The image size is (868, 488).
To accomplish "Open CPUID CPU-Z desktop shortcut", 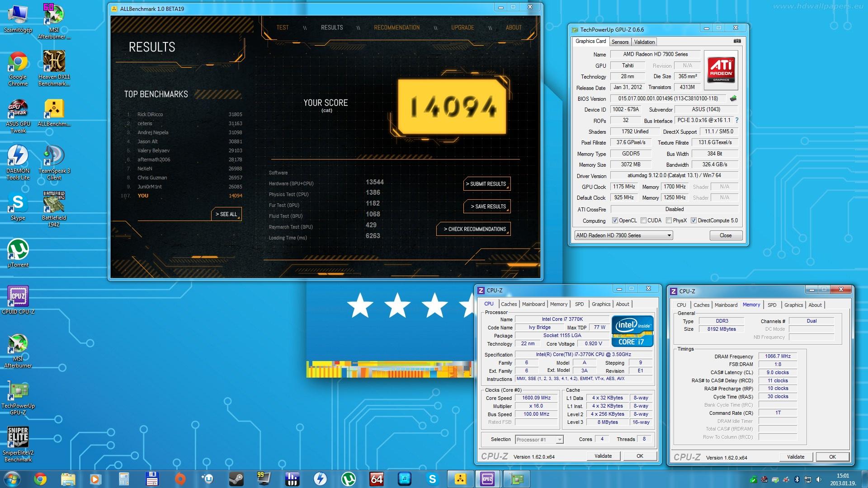I will [18, 300].
